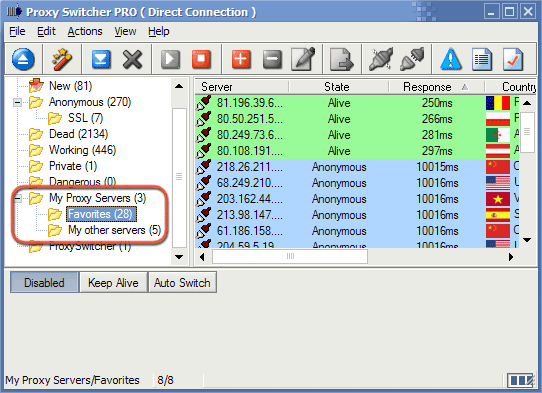Click the 10015ms response value
Viewport: 542px width, 393px height.
click(437, 167)
